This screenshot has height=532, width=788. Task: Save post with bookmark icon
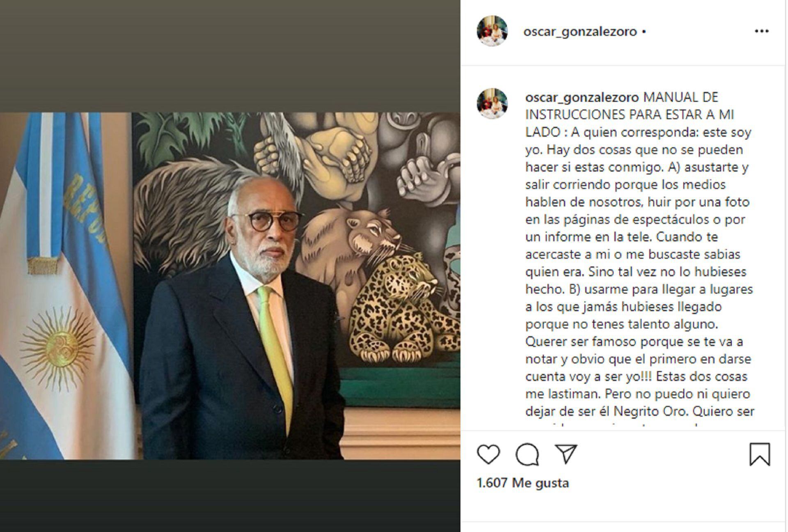click(x=760, y=454)
